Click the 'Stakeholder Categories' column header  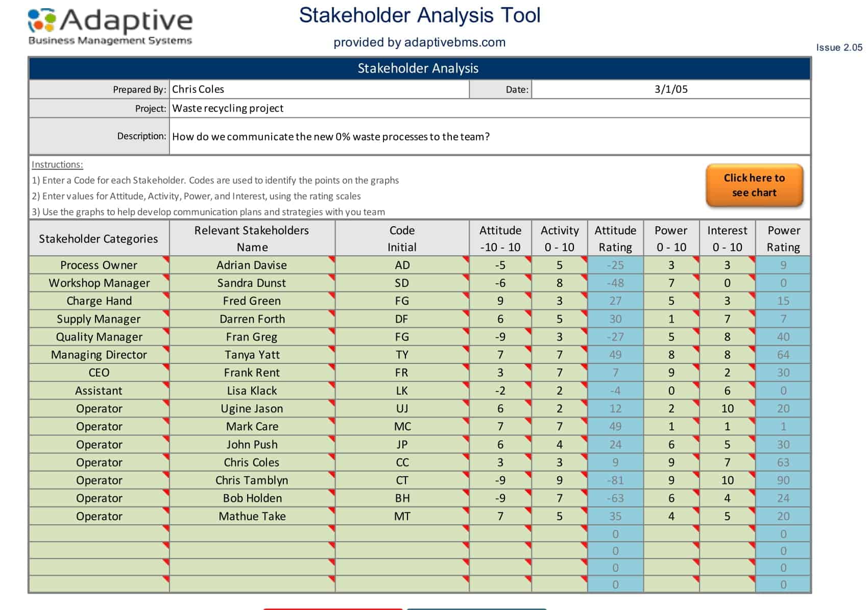click(x=99, y=238)
